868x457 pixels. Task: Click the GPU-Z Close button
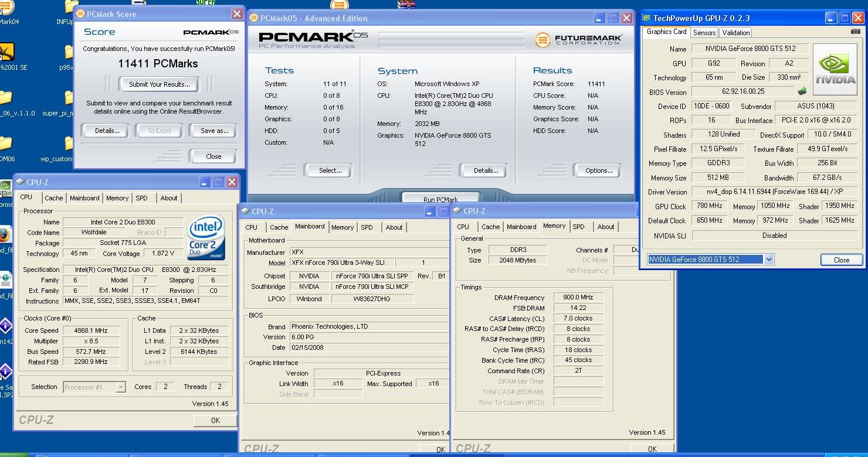[x=841, y=260]
